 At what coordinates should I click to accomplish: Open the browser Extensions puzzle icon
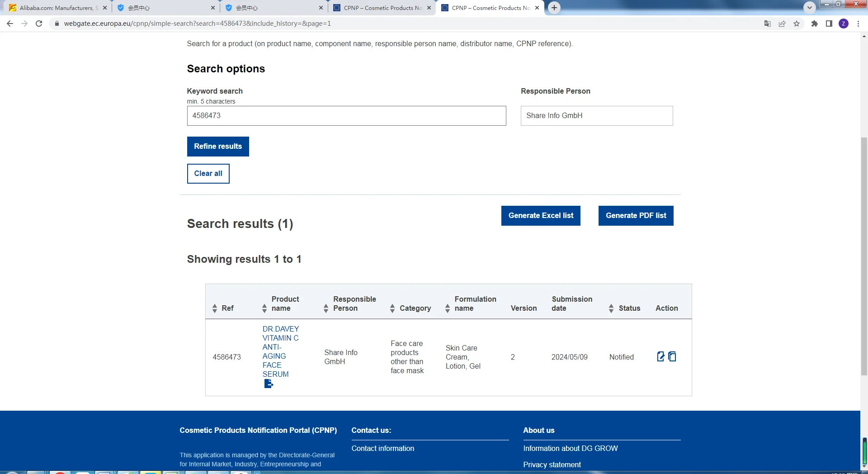814,24
